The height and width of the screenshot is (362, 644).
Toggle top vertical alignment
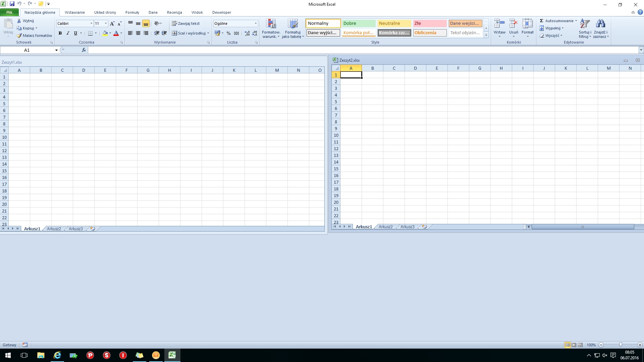130,23
